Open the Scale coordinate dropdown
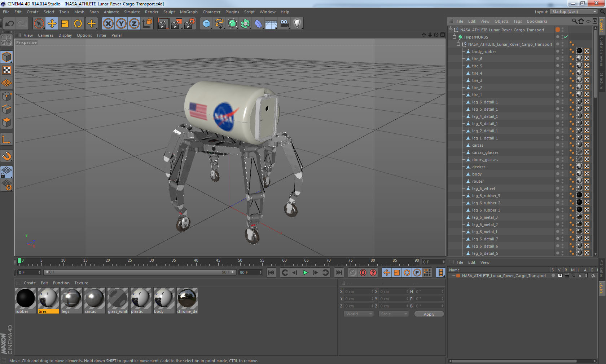This screenshot has height=364, width=606. [393, 314]
